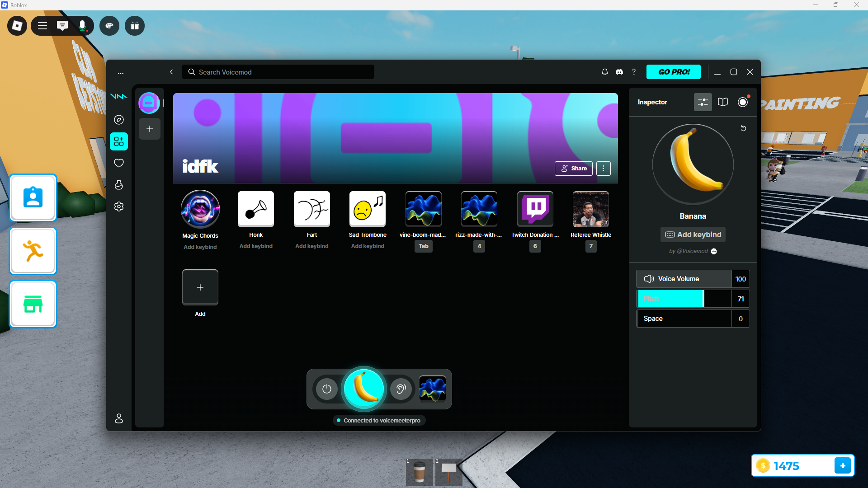Add keybind for Honk

[x=256, y=246]
